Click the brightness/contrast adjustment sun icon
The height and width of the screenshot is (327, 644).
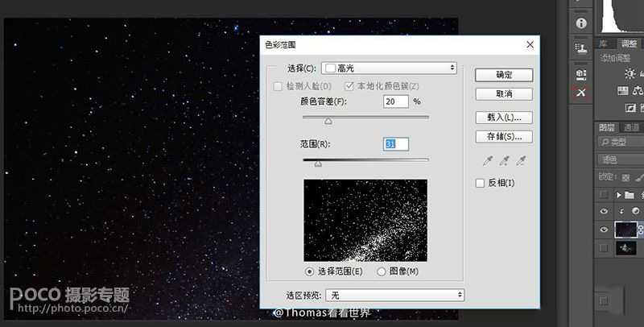point(630,73)
